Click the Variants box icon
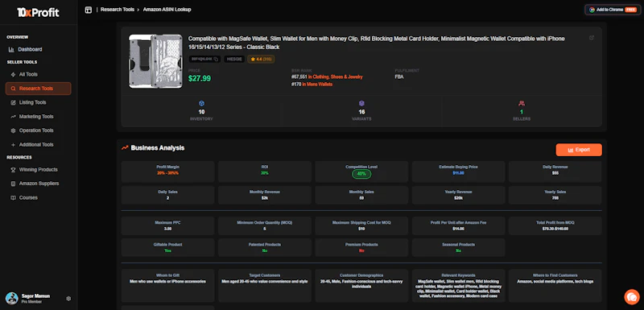Image resolution: width=644 pixels, height=310 pixels. coord(361,104)
